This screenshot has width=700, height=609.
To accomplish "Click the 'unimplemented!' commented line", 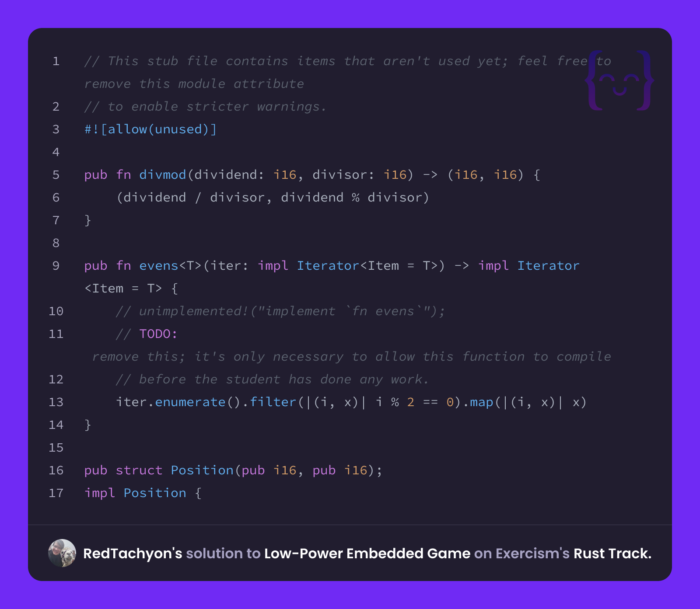I will 280,311.
